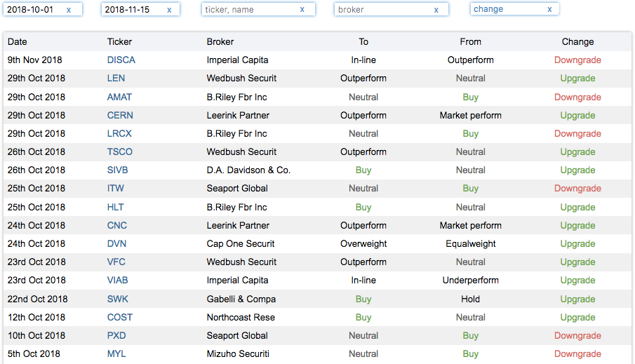Focus the change filter input
The height and width of the screenshot is (364, 635).
(x=508, y=9)
